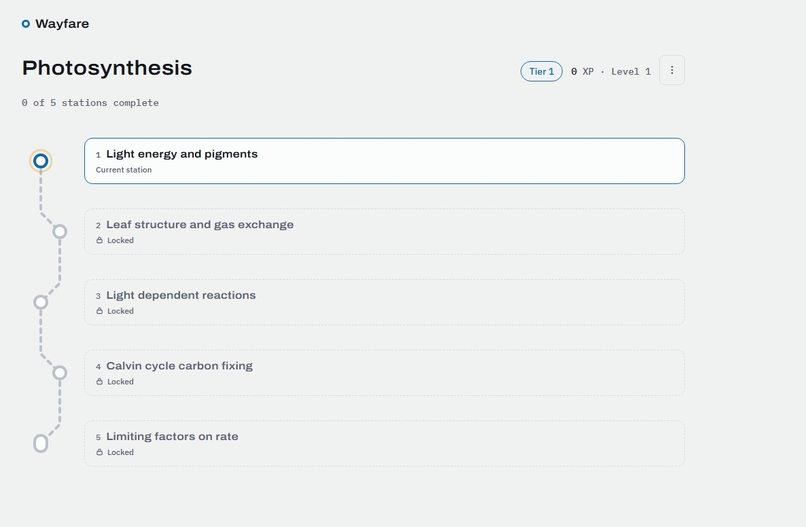This screenshot has width=806, height=527.
Task: Click the 'Current station' label
Action: coord(123,170)
